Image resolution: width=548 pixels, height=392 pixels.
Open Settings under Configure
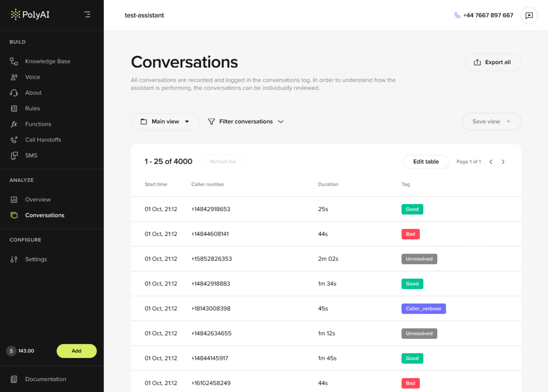pos(36,259)
